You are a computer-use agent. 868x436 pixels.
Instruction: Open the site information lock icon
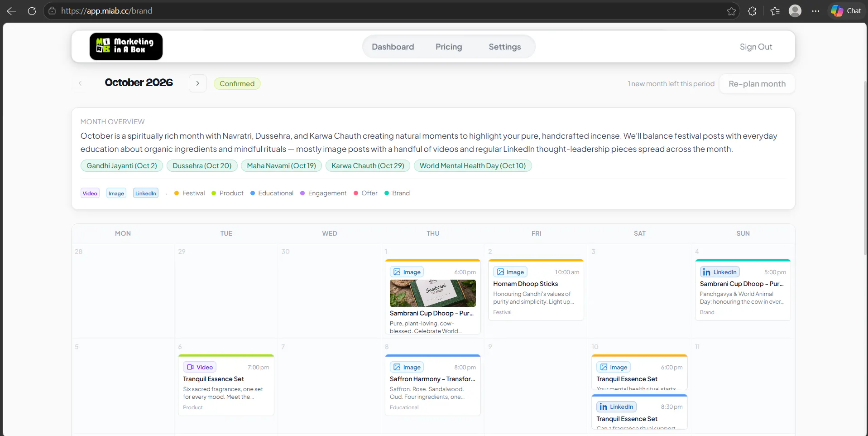pyautogui.click(x=52, y=11)
